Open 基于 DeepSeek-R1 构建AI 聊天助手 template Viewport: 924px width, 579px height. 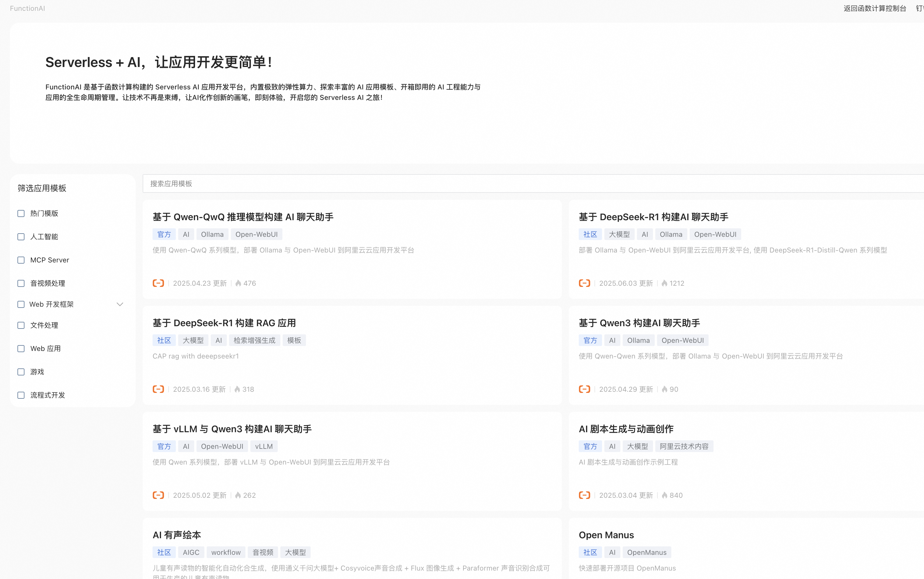pos(653,217)
